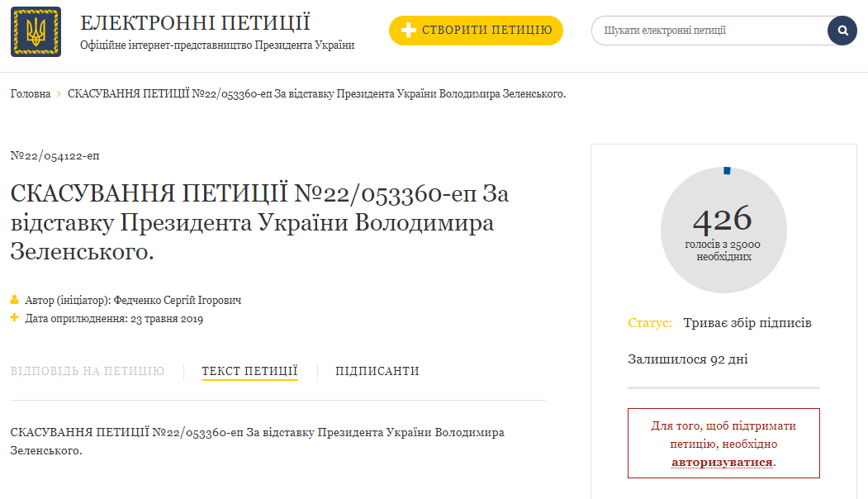Go to the Головна breadcrumb link

click(31, 94)
